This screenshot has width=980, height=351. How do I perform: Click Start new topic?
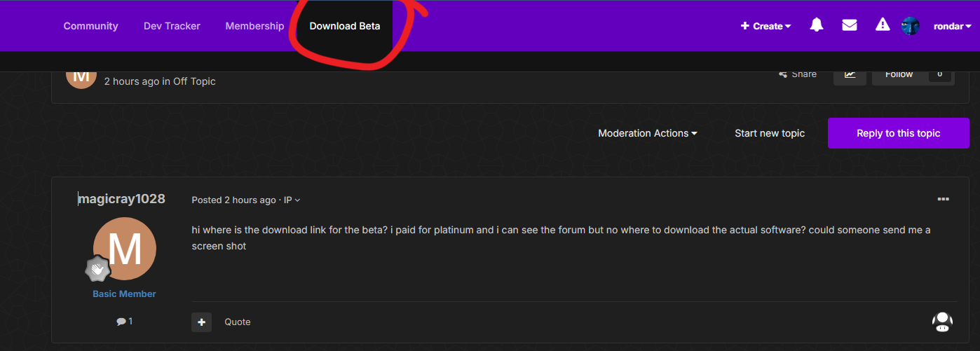(x=770, y=133)
